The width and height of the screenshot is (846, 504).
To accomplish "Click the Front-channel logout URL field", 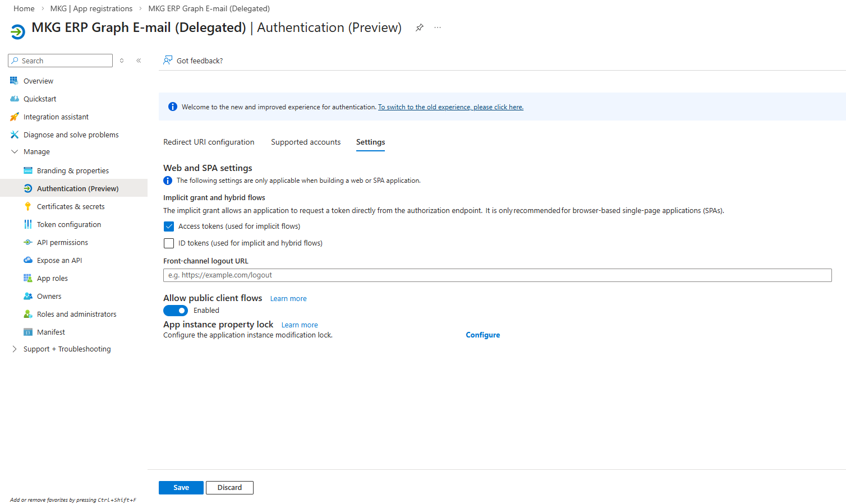I will coord(497,275).
